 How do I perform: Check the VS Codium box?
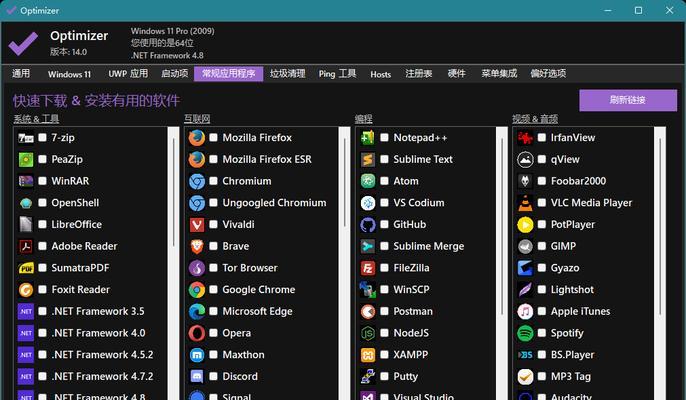[x=384, y=203]
